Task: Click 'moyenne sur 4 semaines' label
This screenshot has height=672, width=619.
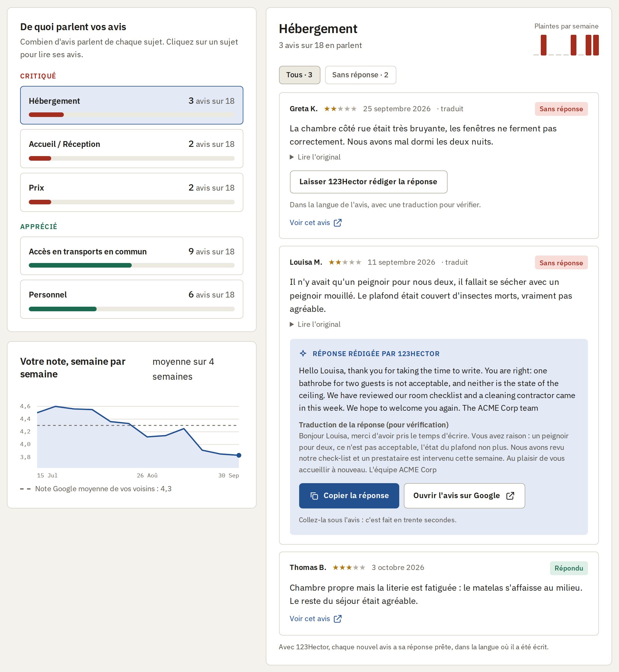Action: click(x=183, y=369)
